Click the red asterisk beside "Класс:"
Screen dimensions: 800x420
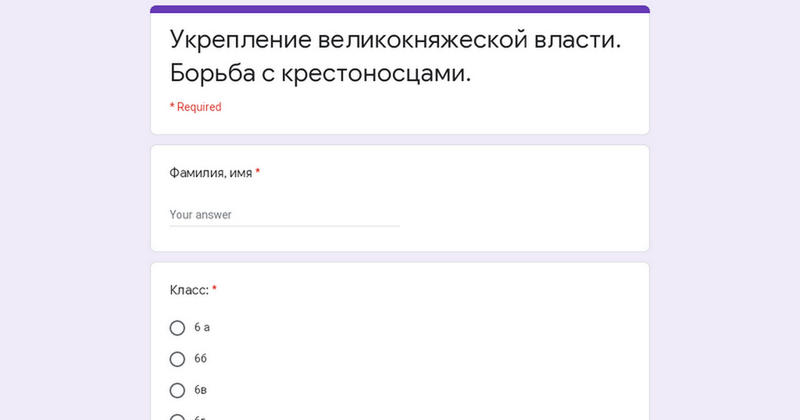(x=214, y=290)
